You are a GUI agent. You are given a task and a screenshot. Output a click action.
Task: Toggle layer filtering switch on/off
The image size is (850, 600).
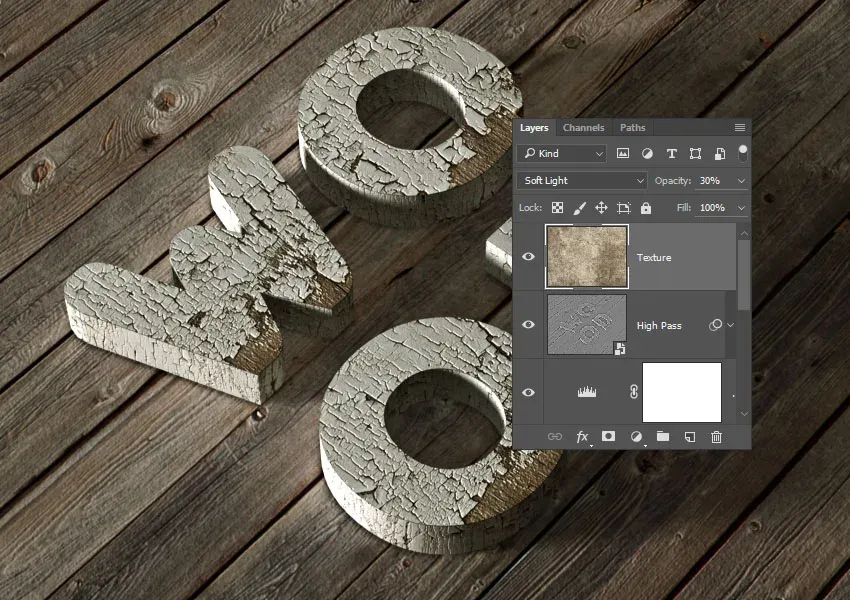pyautogui.click(x=743, y=153)
